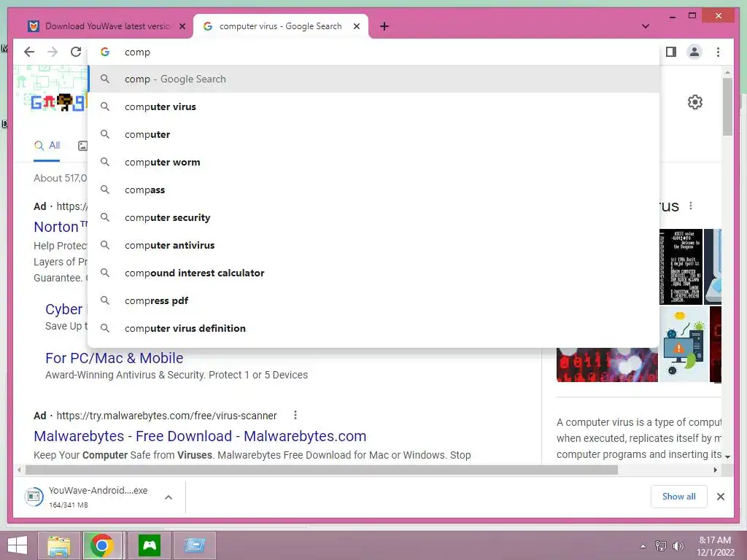Screen dimensions: 747x560
Task: Show hidden system tray icons
Action: [643, 546]
